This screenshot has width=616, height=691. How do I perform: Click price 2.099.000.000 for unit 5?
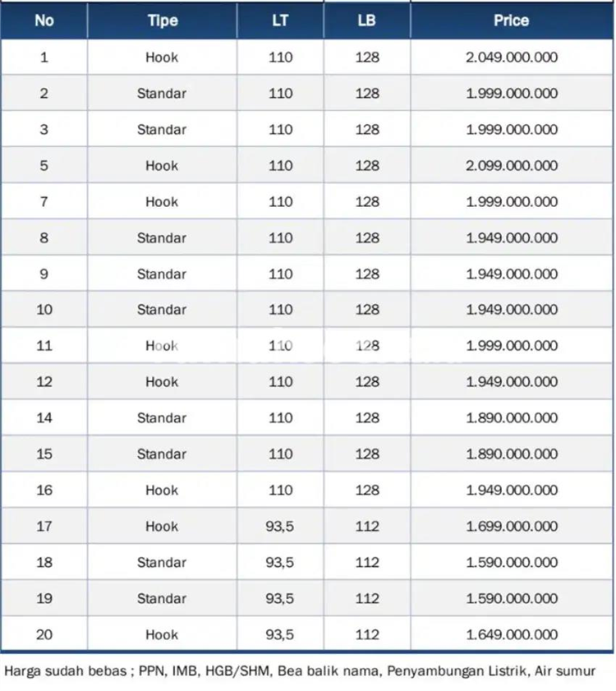(x=512, y=166)
